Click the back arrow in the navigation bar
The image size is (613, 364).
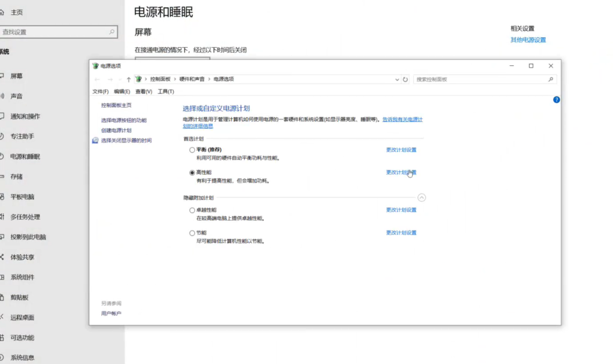click(x=98, y=79)
